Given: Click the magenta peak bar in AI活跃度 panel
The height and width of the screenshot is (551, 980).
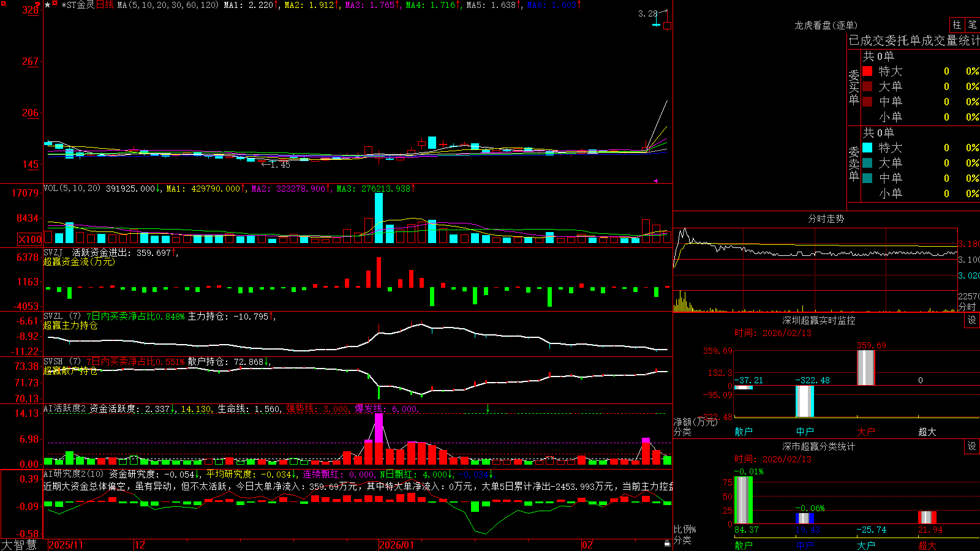Looking at the screenshot, I should point(379,429).
